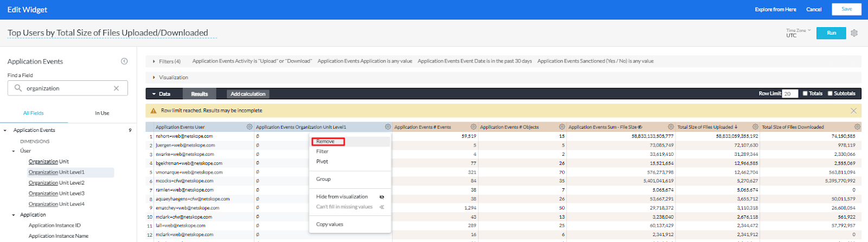The height and width of the screenshot is (242, 868).
Task: Select the Results tab
Action: pyautogui.click(x=200, y=94)
